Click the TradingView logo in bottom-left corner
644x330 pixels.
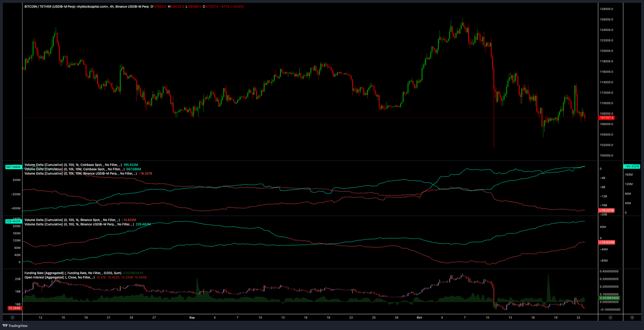click(x=15, y=326)
